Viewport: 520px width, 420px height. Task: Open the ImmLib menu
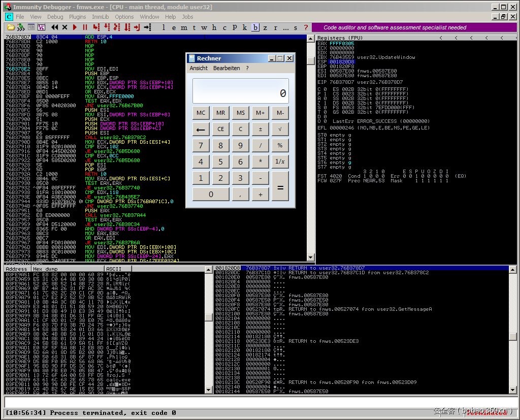tap(101, 17)
